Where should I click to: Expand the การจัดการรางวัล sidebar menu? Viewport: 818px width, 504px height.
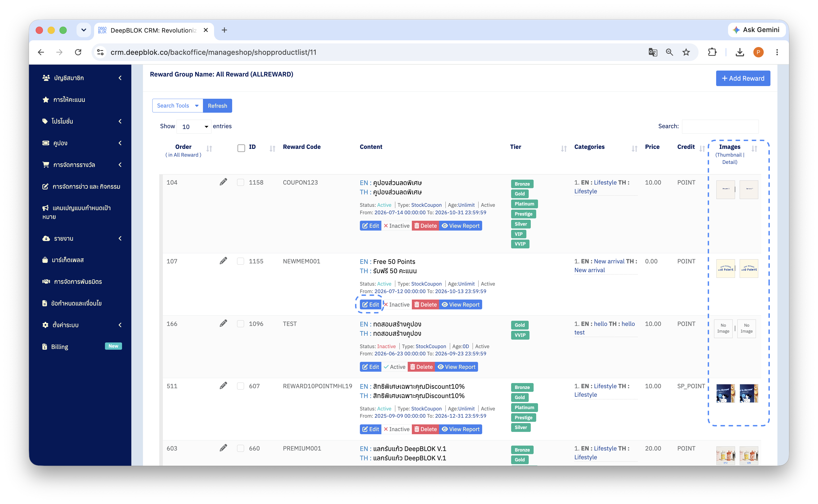82,165
